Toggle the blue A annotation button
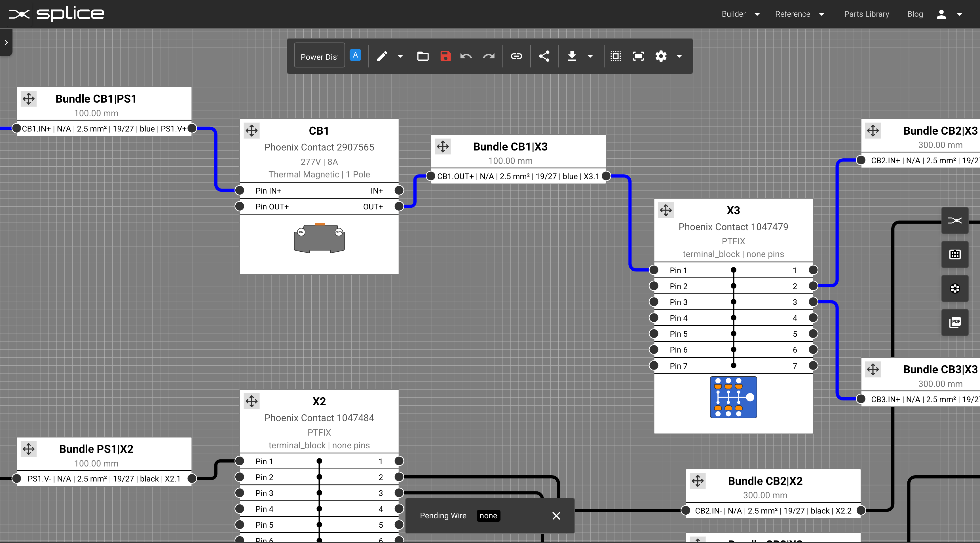Image resolution: width=980 pixels, height=543 pixels. tap(355, 56)
